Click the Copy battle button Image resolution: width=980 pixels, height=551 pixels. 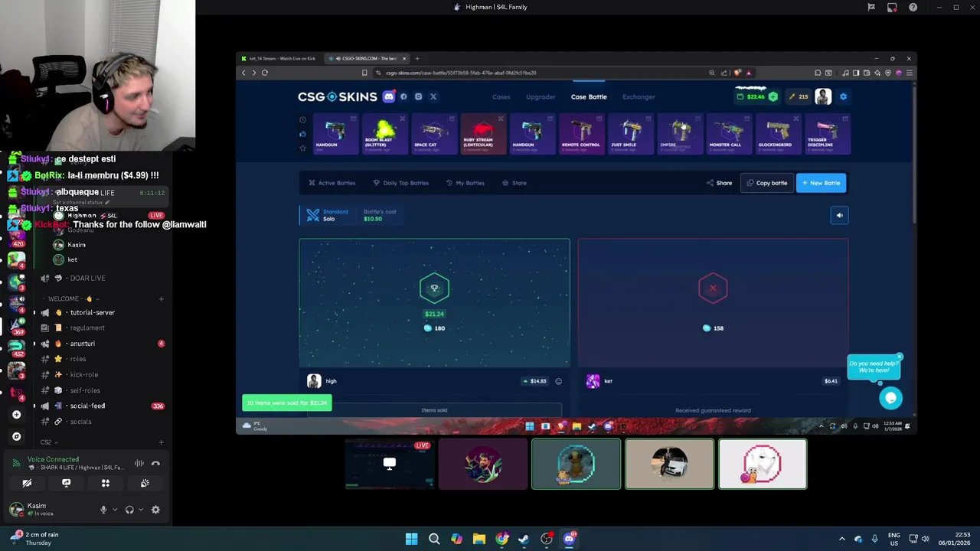(x=767, y=183)
